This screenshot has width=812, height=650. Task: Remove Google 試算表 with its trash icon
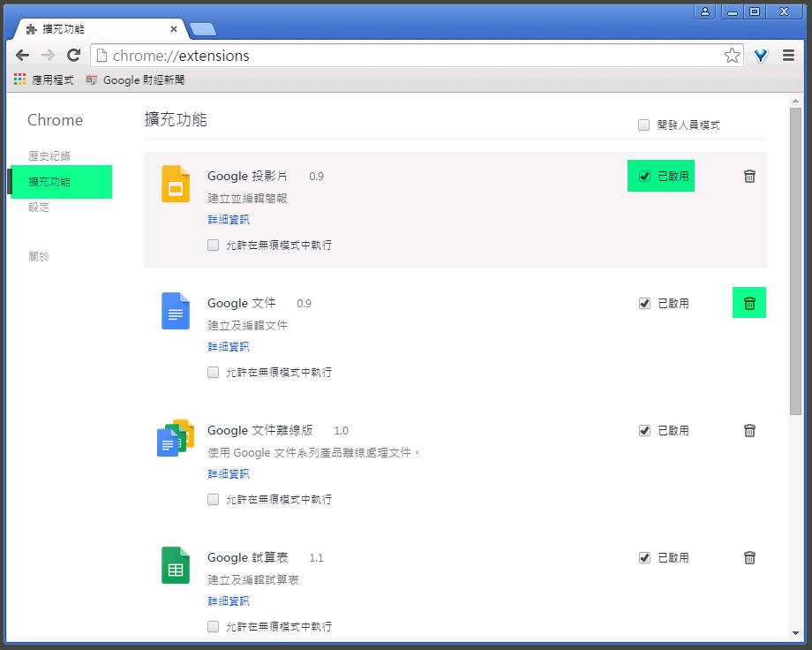click(749, 558)
